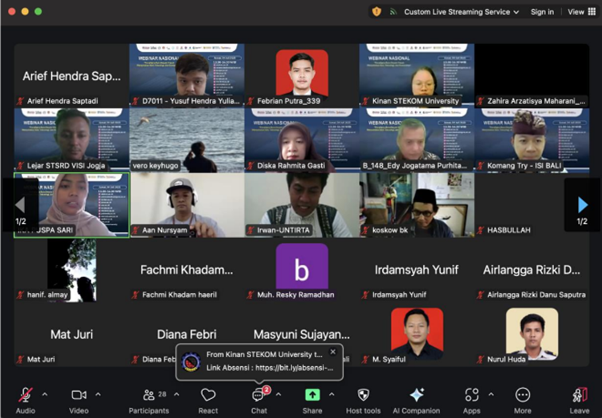
Task: Select Febrian Putra_339's tile
Action: tap(302, 75)
